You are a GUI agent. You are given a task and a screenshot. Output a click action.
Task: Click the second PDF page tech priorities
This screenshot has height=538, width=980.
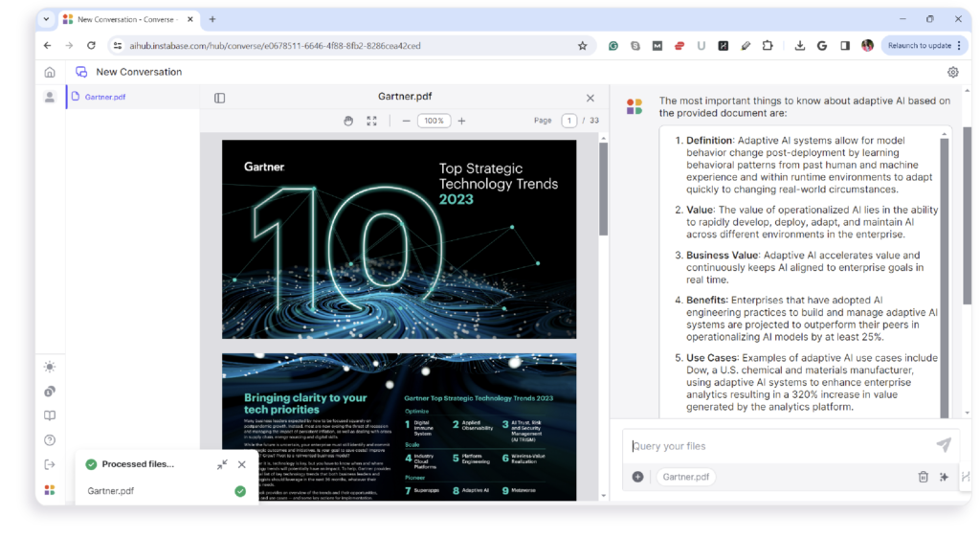(399, 427)
